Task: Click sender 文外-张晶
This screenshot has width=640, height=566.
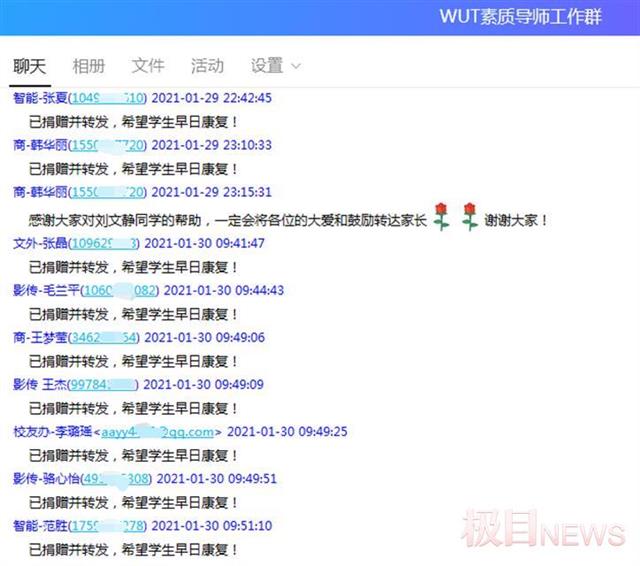Action: pos(39,243)
